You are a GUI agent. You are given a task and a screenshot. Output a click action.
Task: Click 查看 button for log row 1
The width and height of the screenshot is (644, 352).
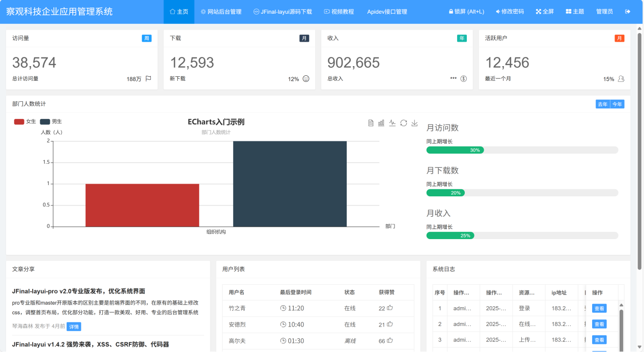coord(599,308)
